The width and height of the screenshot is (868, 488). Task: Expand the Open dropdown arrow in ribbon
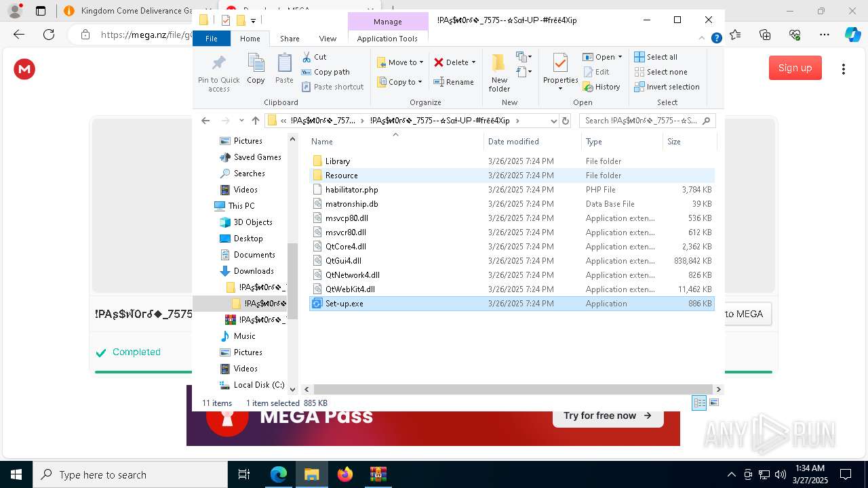click(620, 57)
